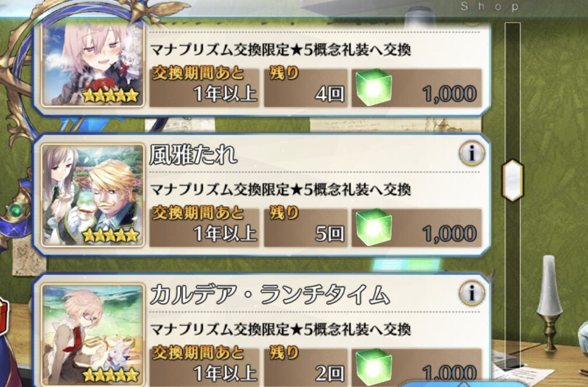Click 残り 2回 remaining count box
The height and width of the screenshot is (387, 588).
point(306,367)
